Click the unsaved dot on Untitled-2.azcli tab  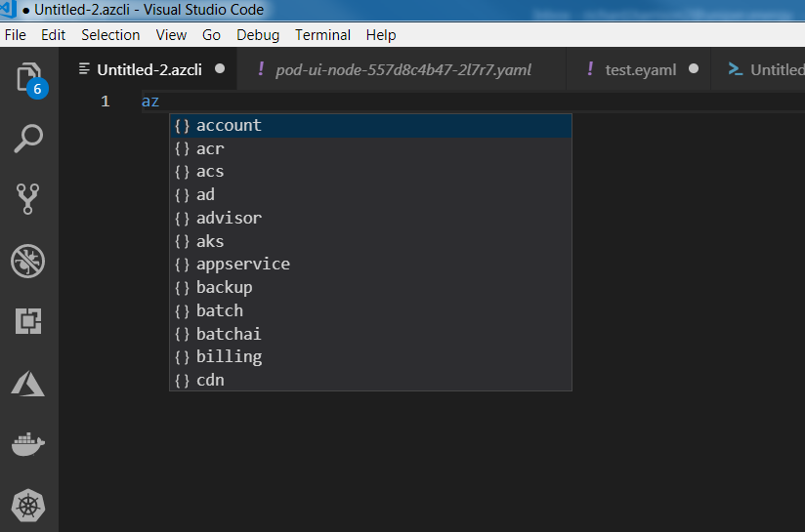220,68
